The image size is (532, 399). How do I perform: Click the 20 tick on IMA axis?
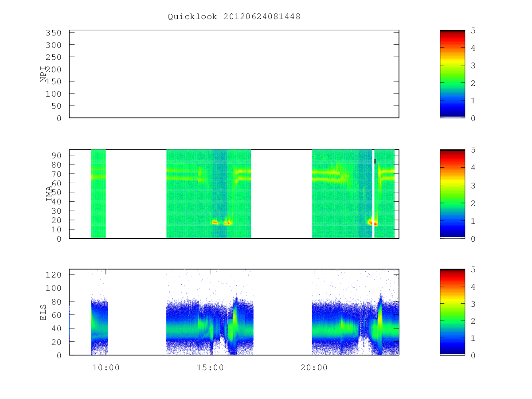click(57, 220)
